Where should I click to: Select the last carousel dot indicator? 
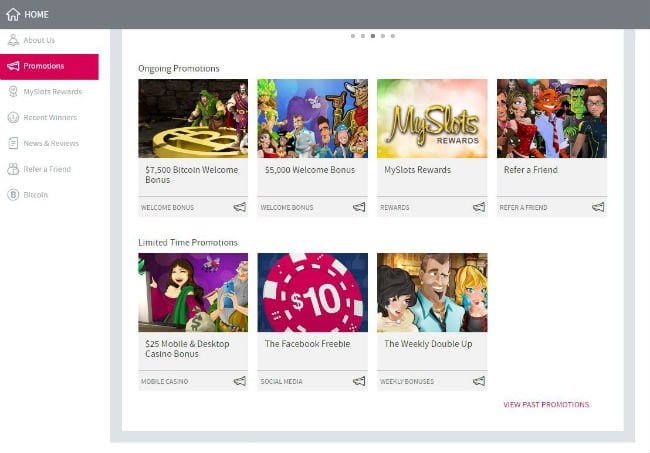tap(393, 35)
